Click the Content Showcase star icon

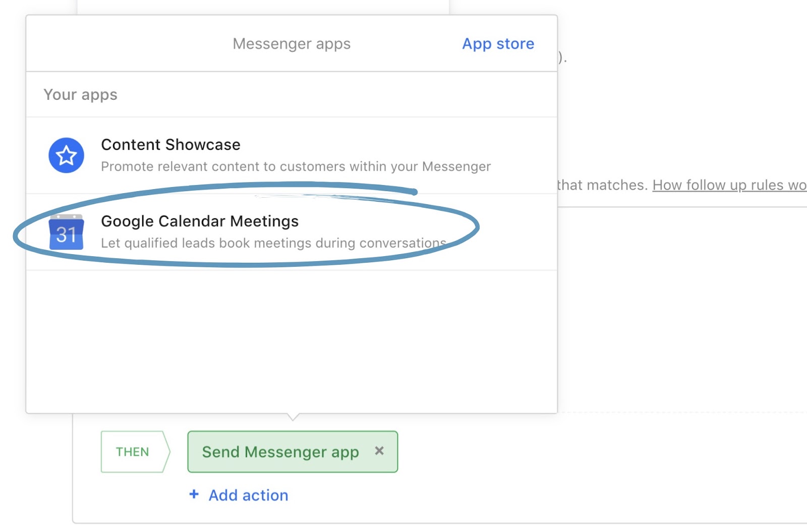pos(66,155)
